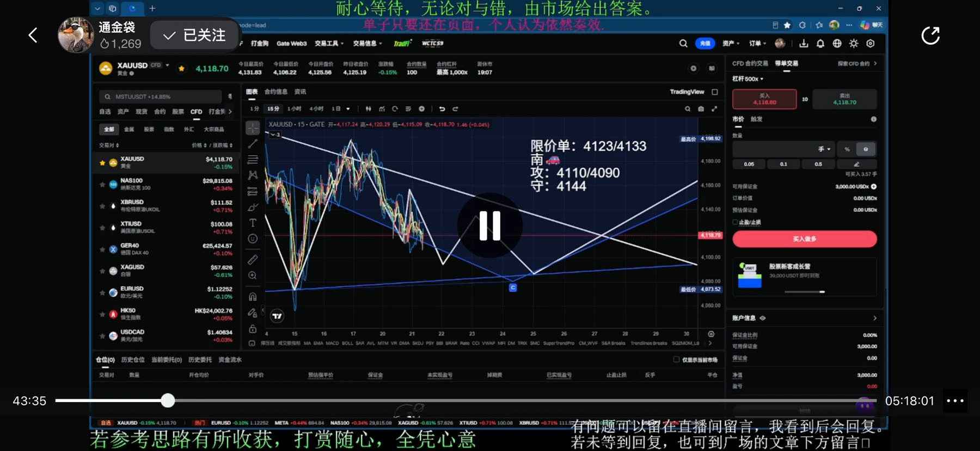Select the crosshair cursor tool in chart toolbar
Viewport: 980px width, 451px height.
[x=253, y=128]
